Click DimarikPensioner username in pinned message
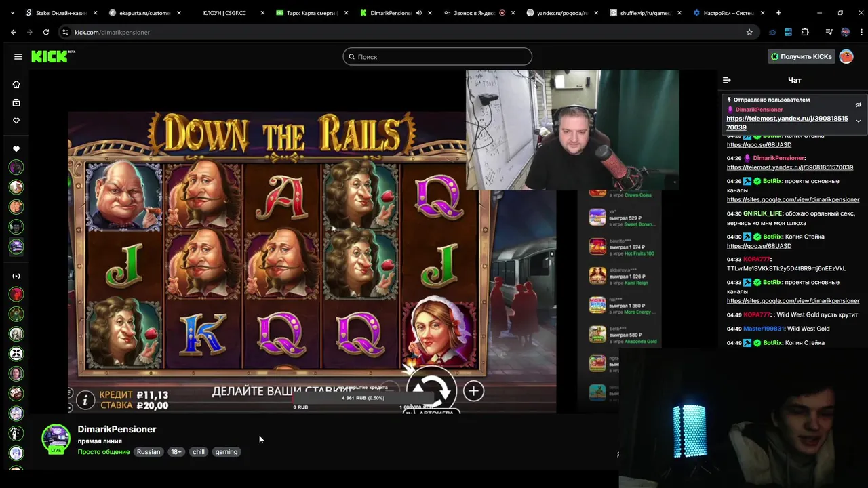Viewport: 868px width, 488px height. click(759, 110)
